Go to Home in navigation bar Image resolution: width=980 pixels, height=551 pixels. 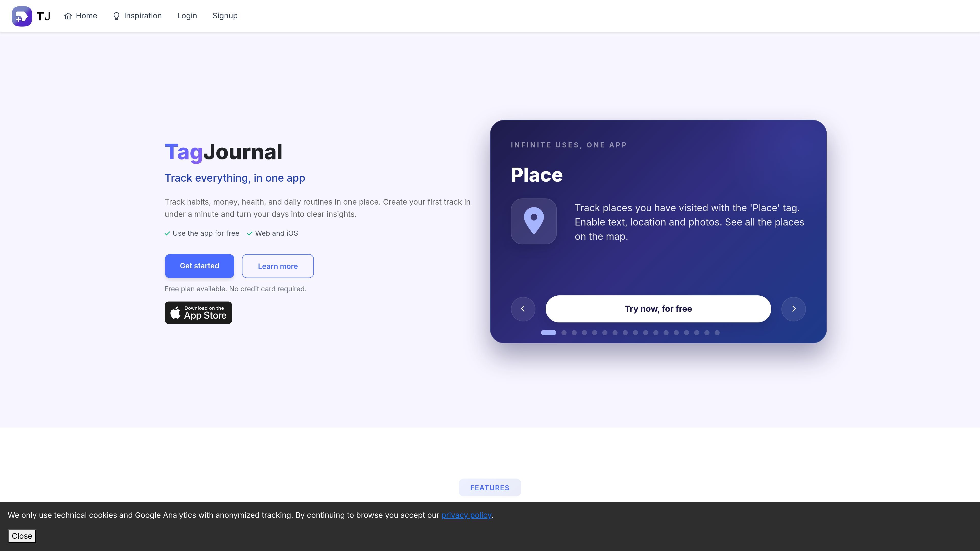coord(81,16)
